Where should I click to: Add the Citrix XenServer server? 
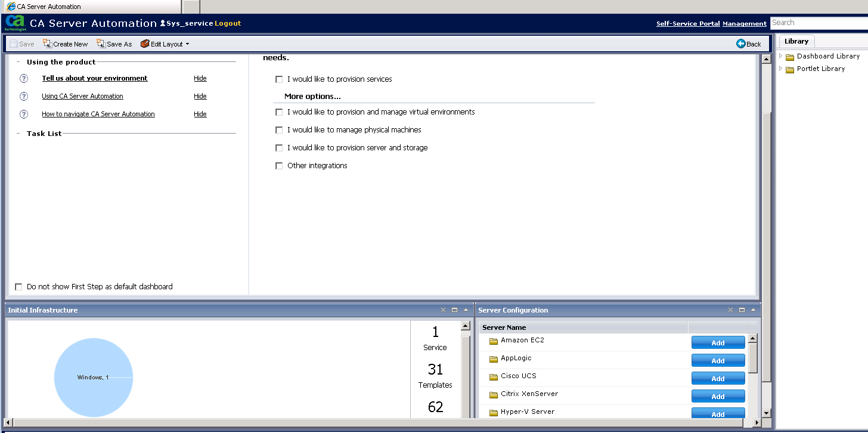coord(718,396)
